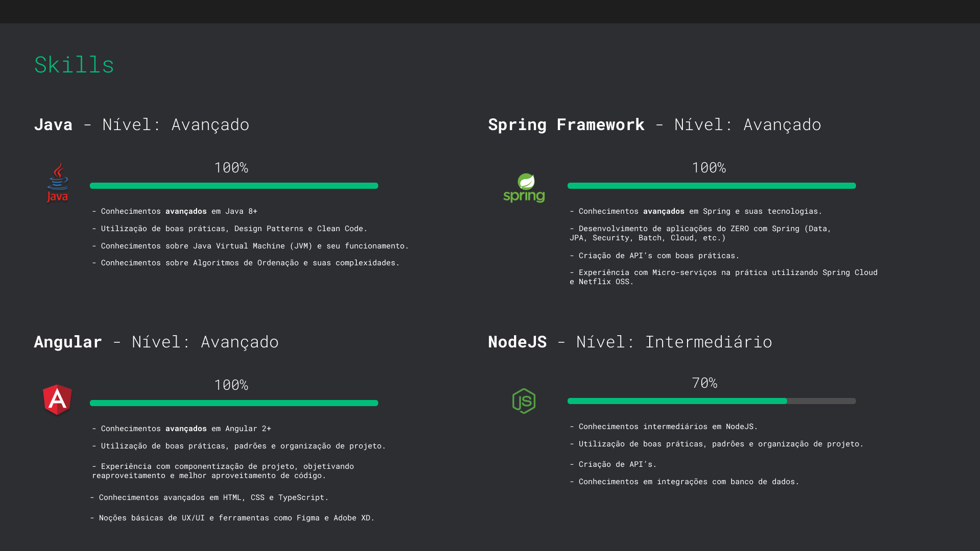Click the red Angular shield logo
The image size is (980, 551).
click(57, 399)
